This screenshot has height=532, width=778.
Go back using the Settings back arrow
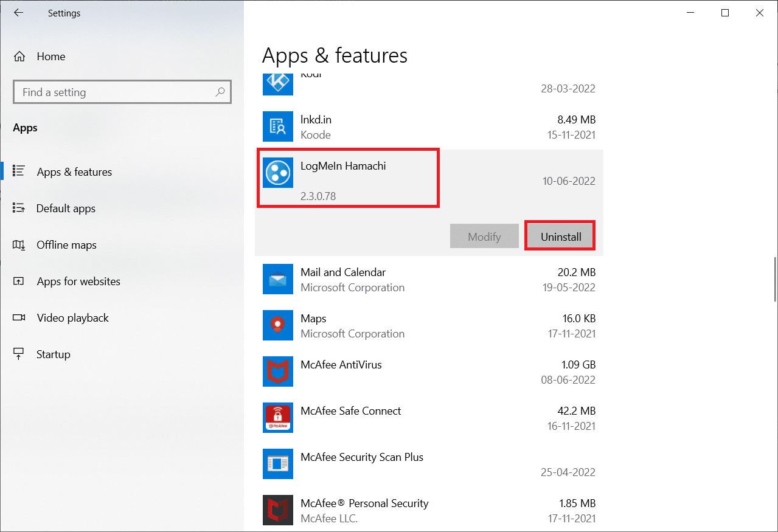[18, 13]
